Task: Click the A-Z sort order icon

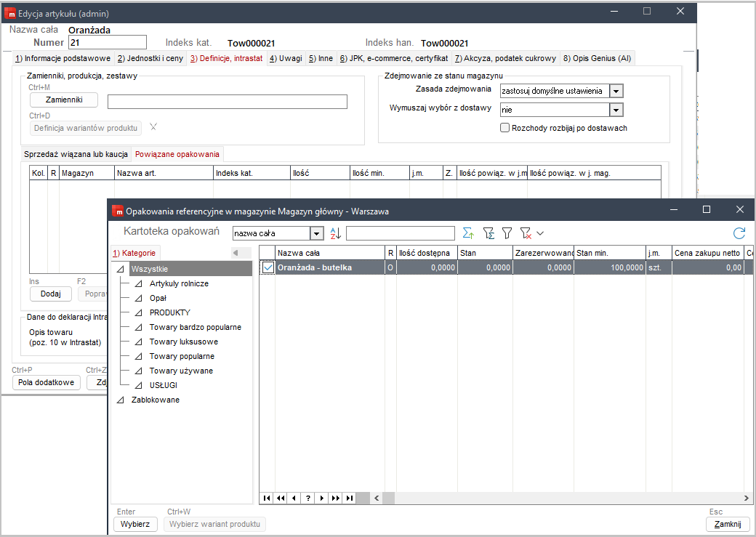Action: [x=335, y=233]
